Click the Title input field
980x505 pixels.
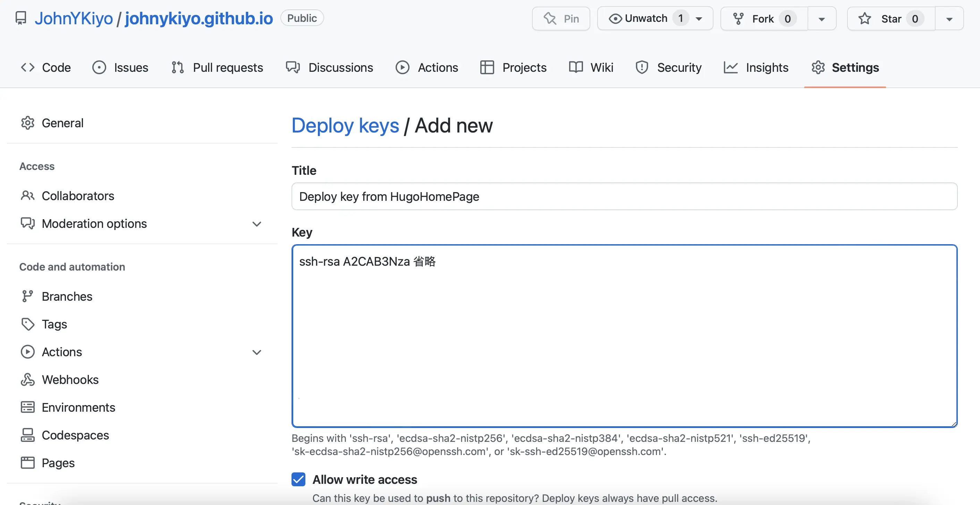coord(624,197)
